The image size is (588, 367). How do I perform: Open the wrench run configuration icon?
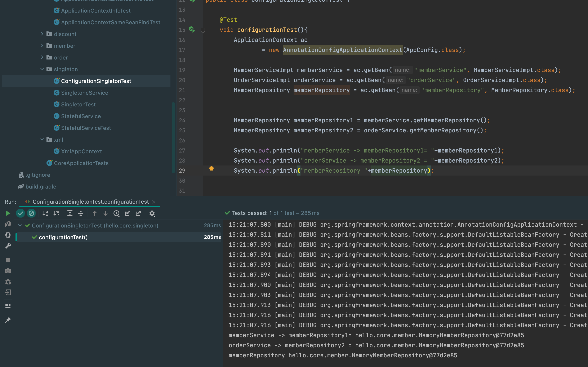pyautogui.click(x=8, y=246)
